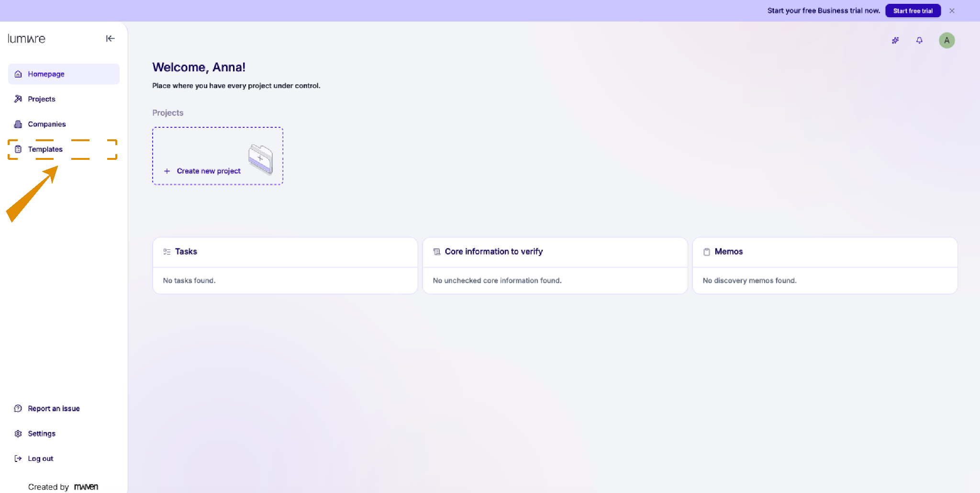Image resolution: width=980 pixels, height=493 pixels.
Task: Open Companies from the sidebar
Action: 64,124
